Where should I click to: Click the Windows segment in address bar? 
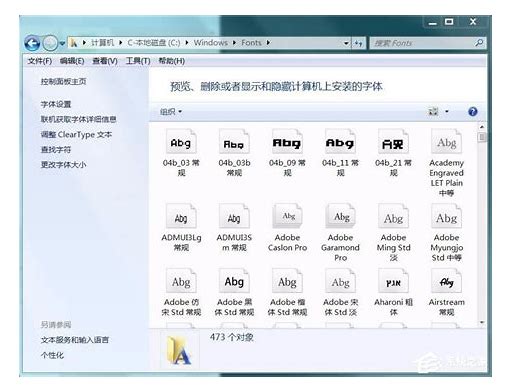pyautogui.click(x=211, y=43)
